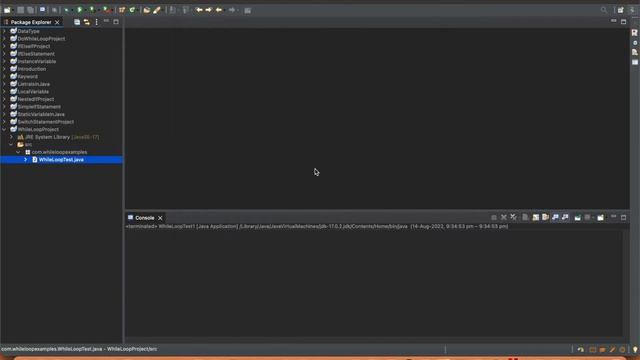The height and width of the screenshot is (360, 640).
Task: Click the Next Annotation toolbar icon
Action: tap(173, 10)
